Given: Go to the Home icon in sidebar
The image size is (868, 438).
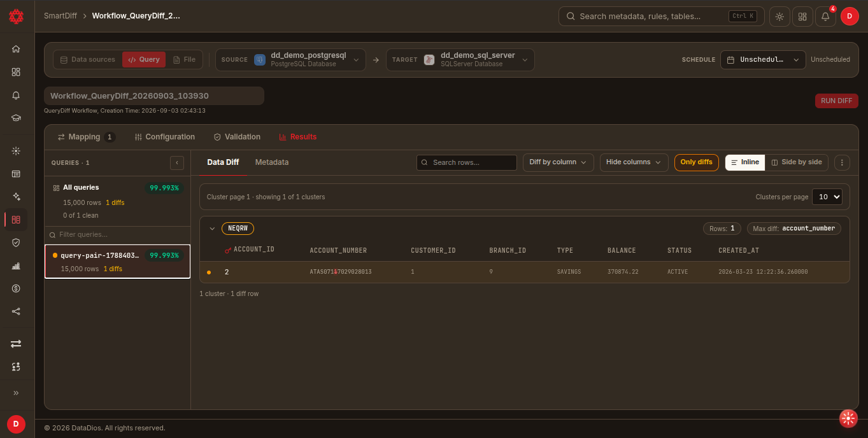Looking at the screenshot, I should pyautogui.click(x=16, y=49).
